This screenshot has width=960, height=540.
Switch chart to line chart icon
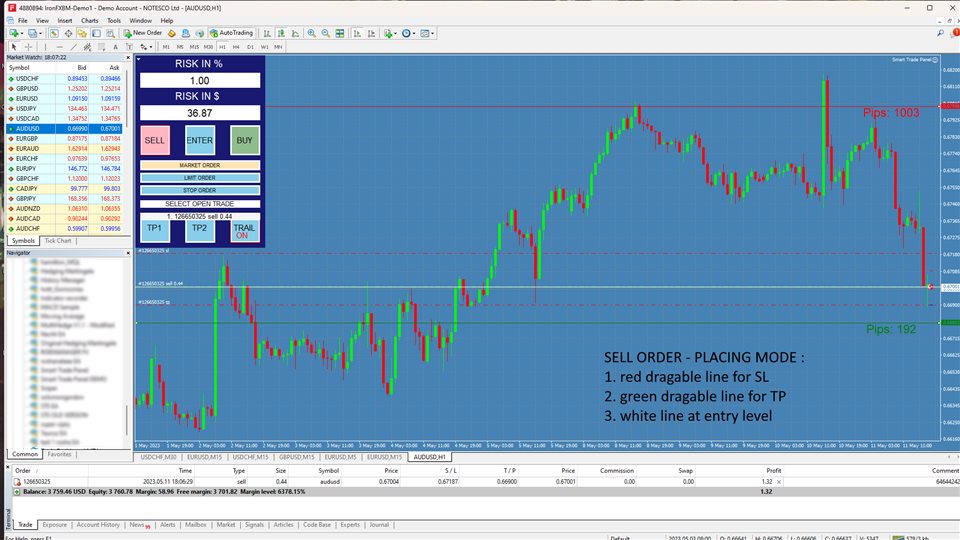point(295,33)
